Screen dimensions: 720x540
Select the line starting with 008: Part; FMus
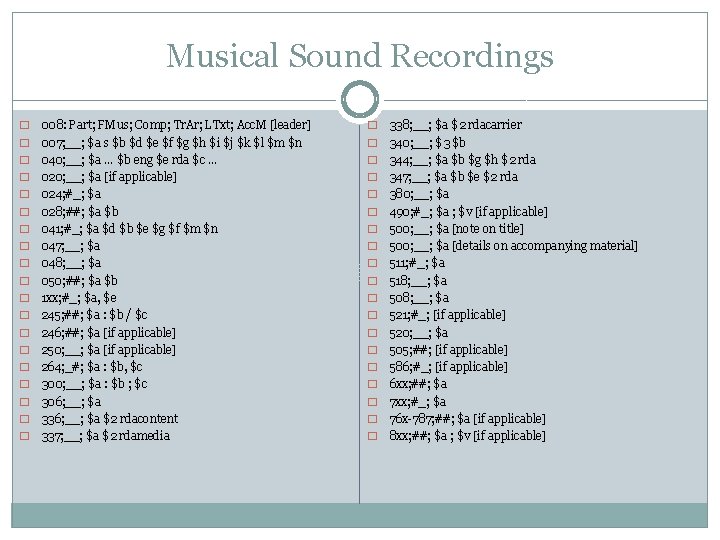(x=176, y=125)
